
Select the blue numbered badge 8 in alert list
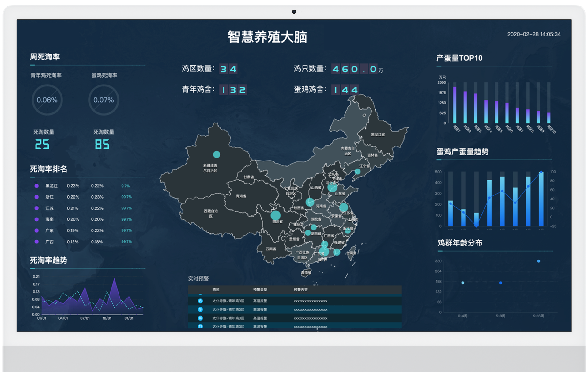[x=201, y=301]
